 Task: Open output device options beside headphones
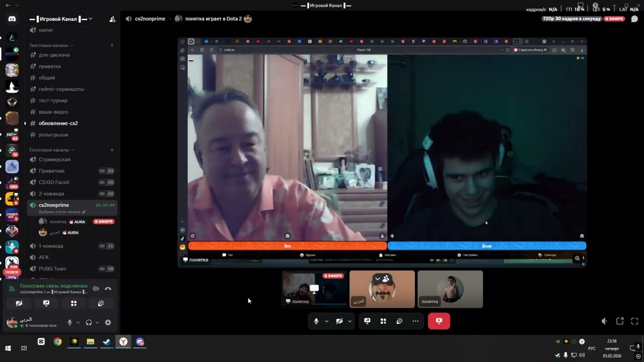tap(97, 322)
